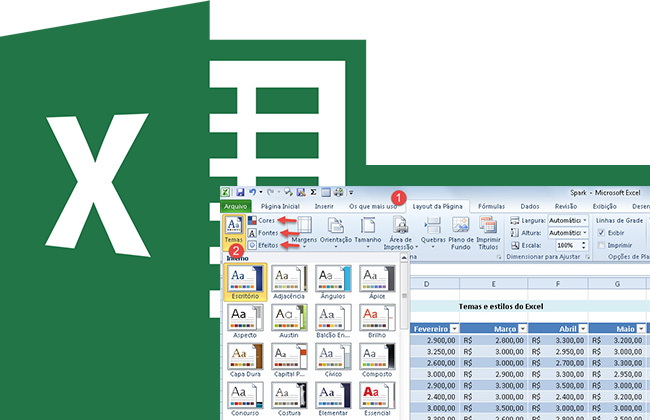Switch to Página Inicial tab
Viewport: 650px width, 420px height.
point(280,206)
